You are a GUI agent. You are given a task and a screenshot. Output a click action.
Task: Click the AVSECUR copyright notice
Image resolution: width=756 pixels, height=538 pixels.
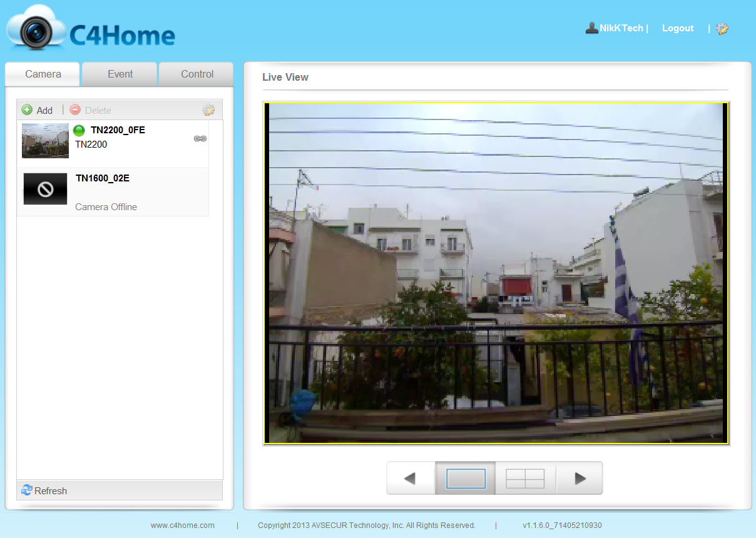pyautogui.click(x=367, y=525)
